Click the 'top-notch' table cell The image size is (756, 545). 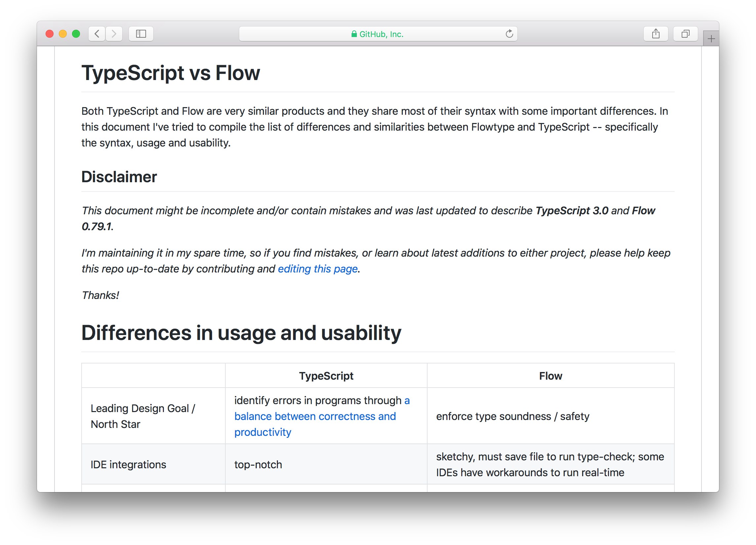point(326,465)
